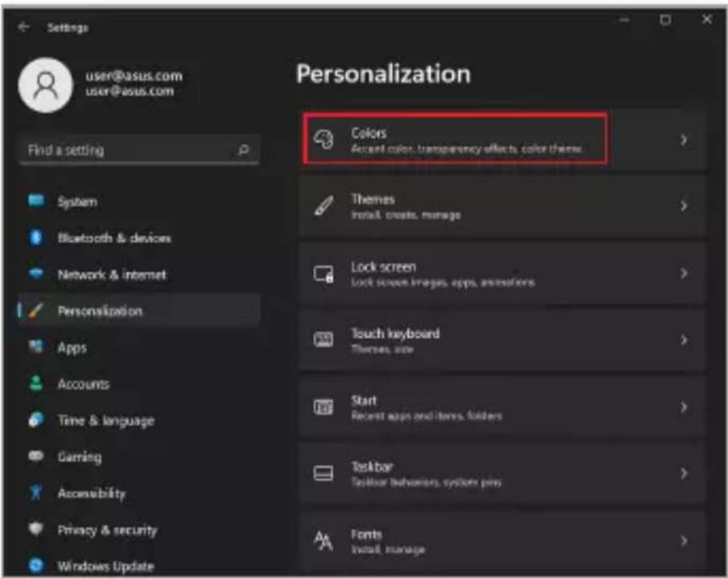Open Privacy & security category
This screenshot has height=578, width=728.
(139, 529)
